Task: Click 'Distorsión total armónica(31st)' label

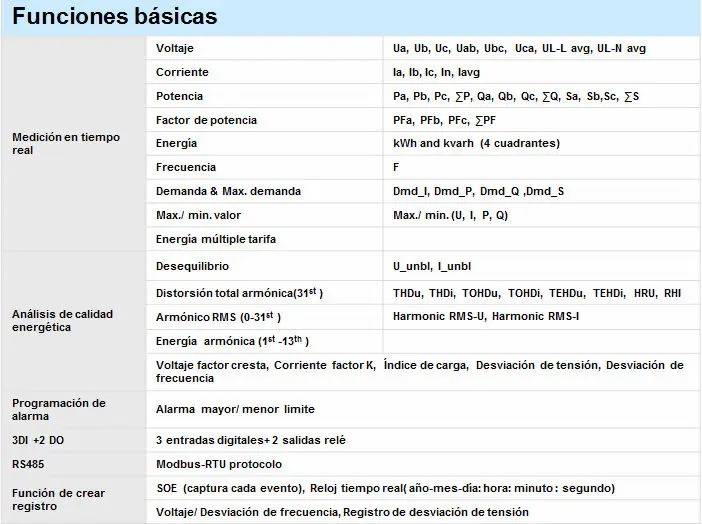Action: click(x=239, y=293)
